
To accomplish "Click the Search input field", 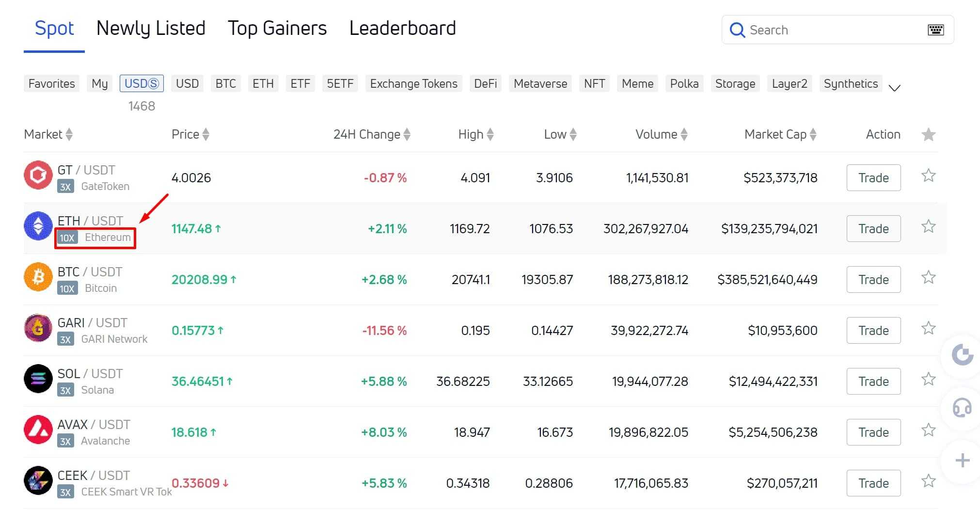I will [x=834, y=30].
